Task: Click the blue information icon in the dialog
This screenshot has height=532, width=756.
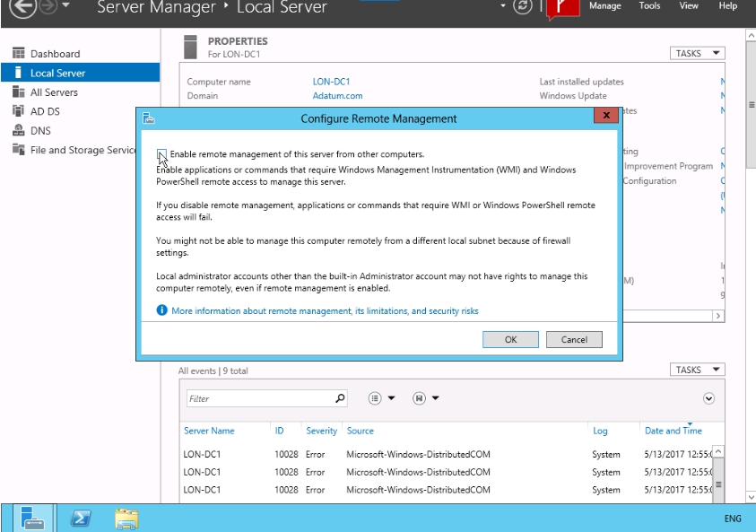Action: pyautogui.click(x=162, y=310)
